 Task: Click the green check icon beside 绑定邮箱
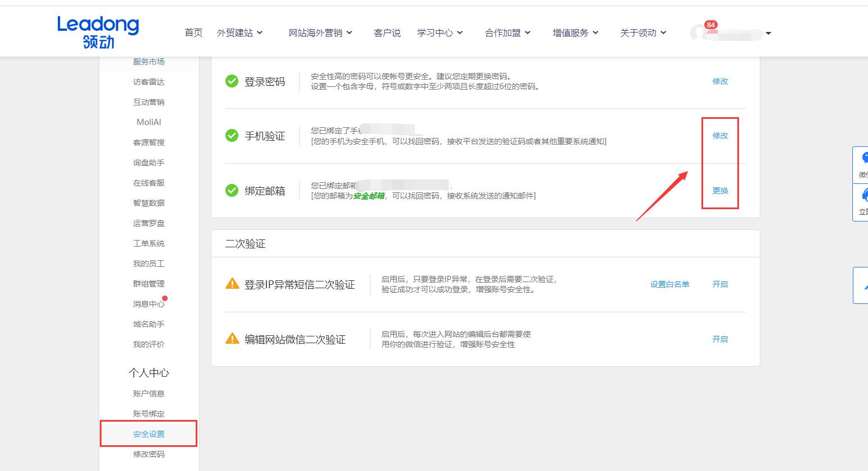pos(232,190)
